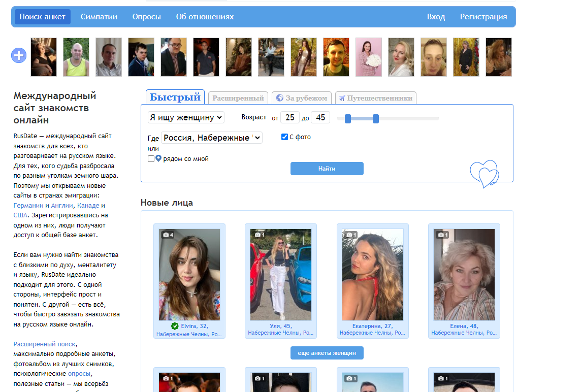
Task: Open the Поиск анкет menu item
Action: (x=42, y=17)
